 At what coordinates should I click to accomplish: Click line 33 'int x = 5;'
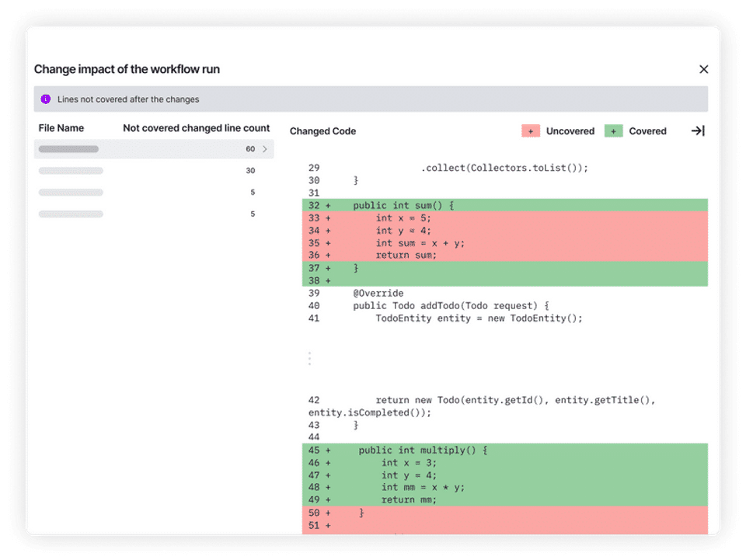point(505,217)
